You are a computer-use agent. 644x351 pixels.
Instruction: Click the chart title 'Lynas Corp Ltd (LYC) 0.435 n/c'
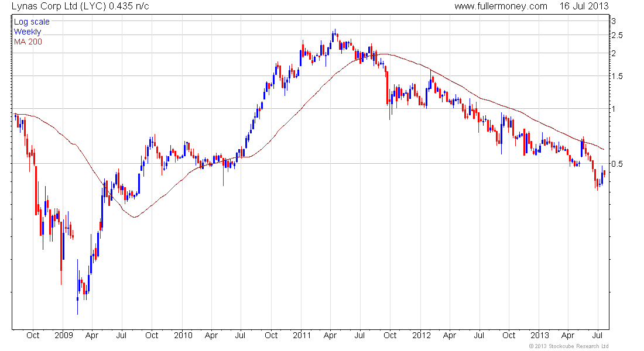(80, 6)
